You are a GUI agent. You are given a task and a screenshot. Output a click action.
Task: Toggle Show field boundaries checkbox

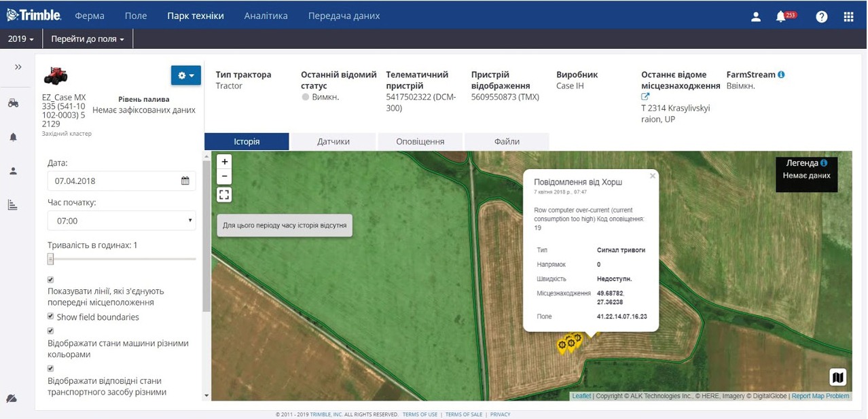point(51,316)
